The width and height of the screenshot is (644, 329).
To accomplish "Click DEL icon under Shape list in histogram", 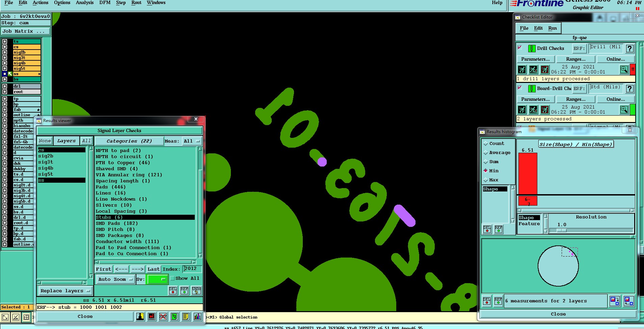I will coord(487,229).
